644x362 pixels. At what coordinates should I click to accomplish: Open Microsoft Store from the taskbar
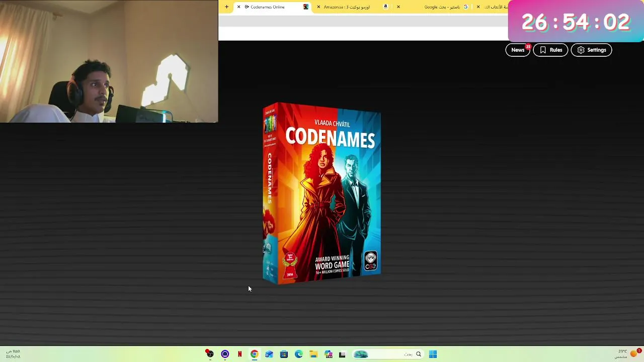tap(284, 354)
